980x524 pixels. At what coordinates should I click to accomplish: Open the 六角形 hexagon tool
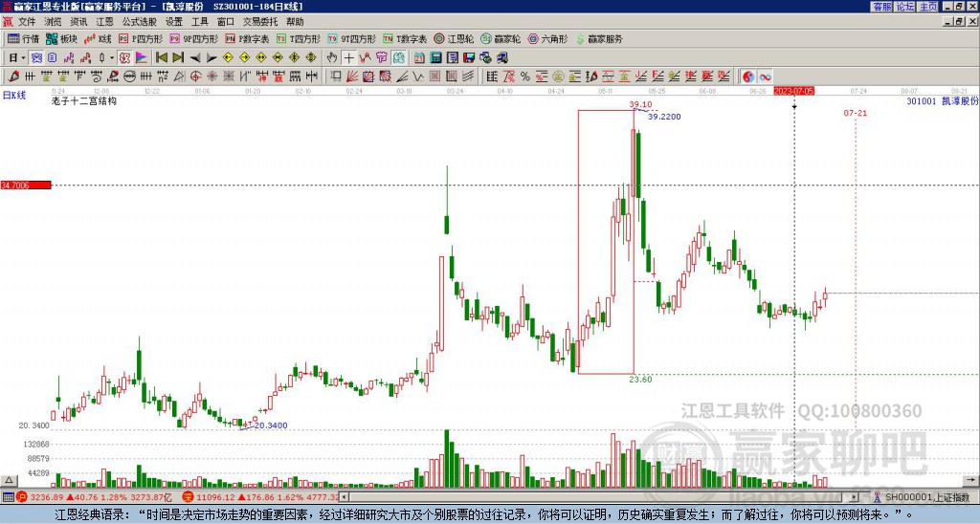[547, 38]
